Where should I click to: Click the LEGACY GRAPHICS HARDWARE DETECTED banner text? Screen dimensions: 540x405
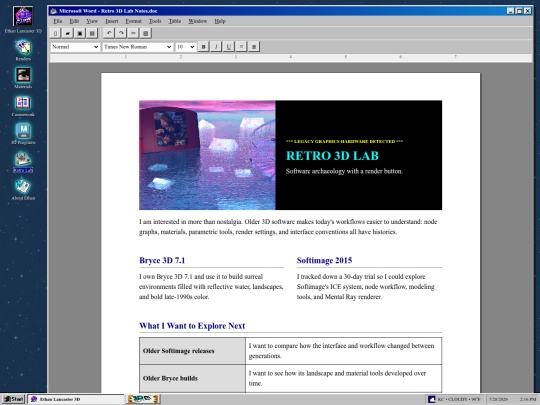(x=344, y=142)
